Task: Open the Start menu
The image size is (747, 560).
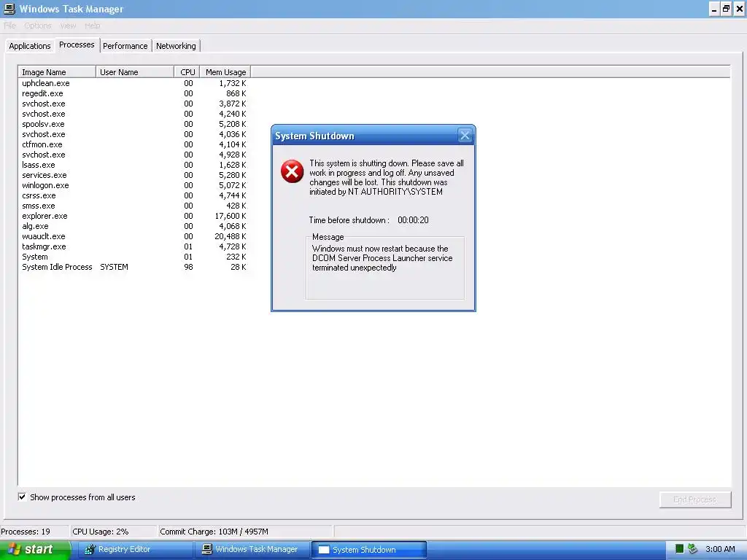Action: coord(35,550)
